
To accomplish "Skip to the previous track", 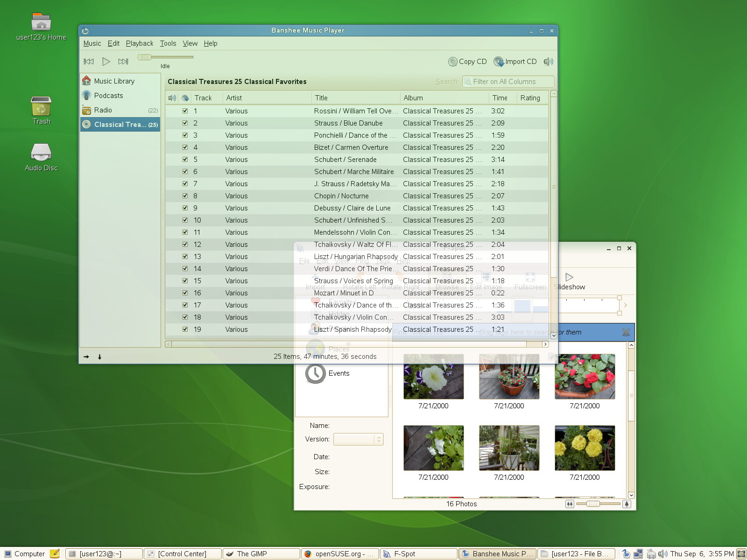I will [89, 62].
